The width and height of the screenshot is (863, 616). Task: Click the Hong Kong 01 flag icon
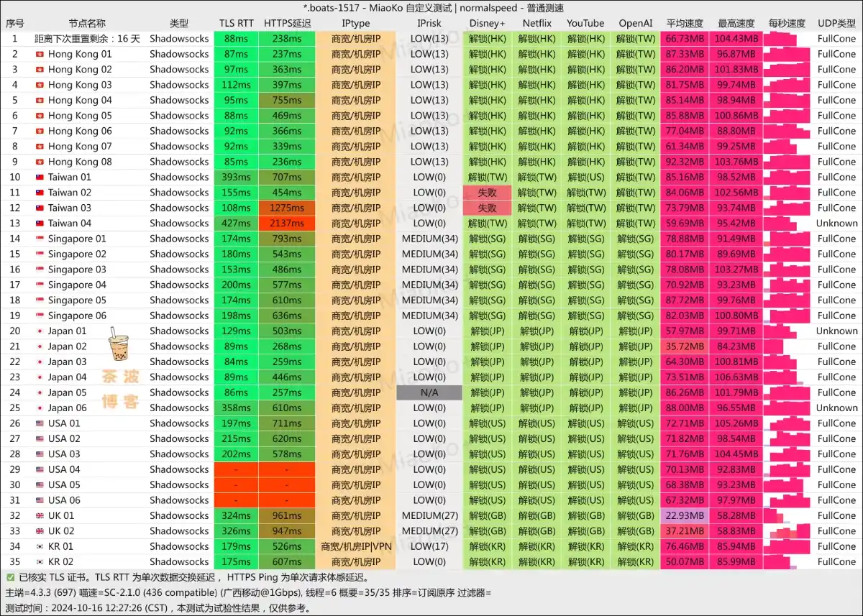tap(40, 54)
